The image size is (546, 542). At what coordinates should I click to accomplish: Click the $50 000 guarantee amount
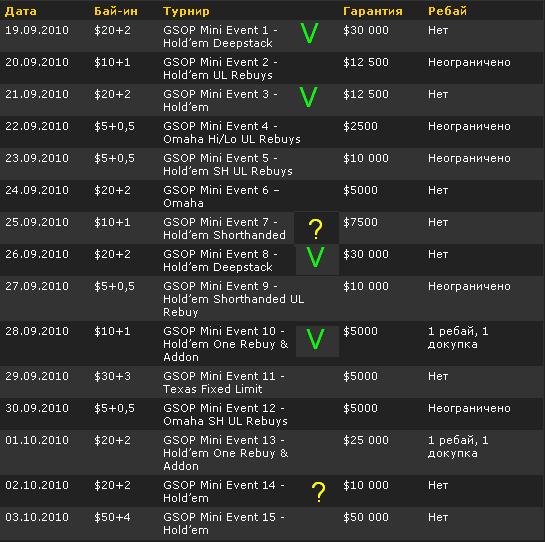[x=366, y=517]
